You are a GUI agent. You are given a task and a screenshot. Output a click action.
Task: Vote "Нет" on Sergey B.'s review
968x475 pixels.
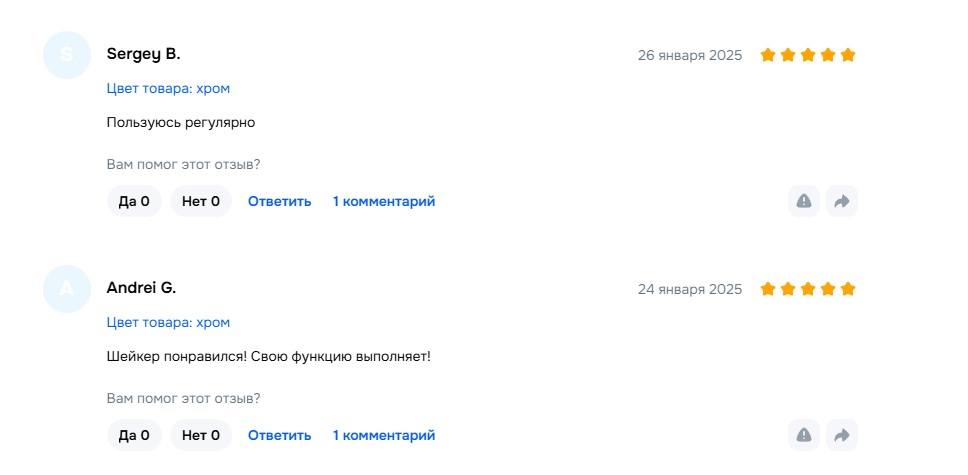click(201, 201)
